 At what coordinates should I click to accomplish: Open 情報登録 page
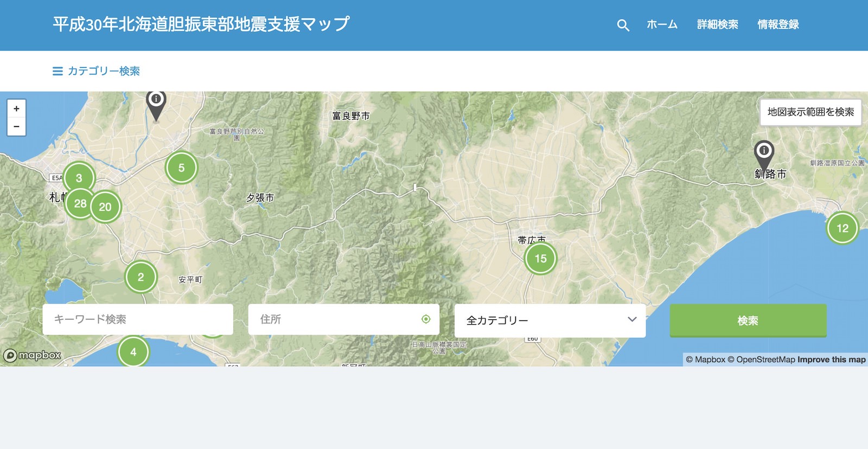[x=778, y=24]
